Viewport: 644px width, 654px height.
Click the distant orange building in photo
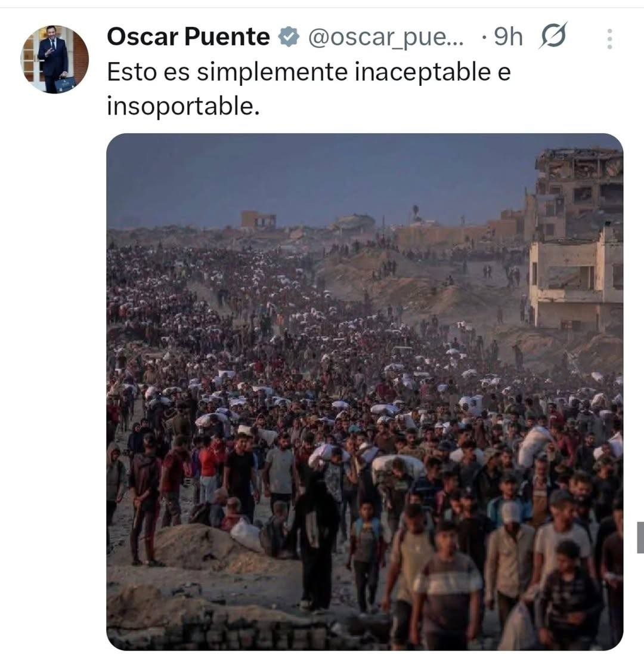click(258, 220)
